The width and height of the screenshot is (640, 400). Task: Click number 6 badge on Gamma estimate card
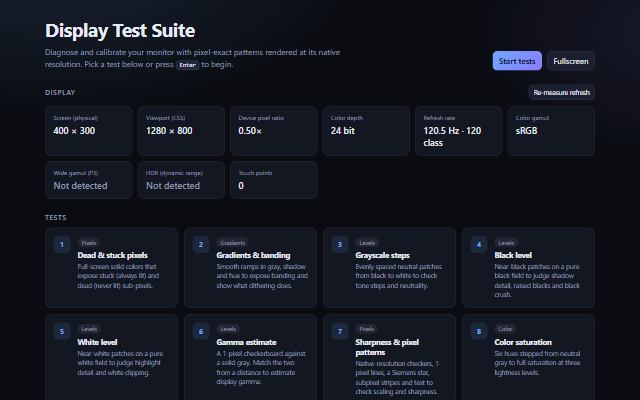point(201,331)
